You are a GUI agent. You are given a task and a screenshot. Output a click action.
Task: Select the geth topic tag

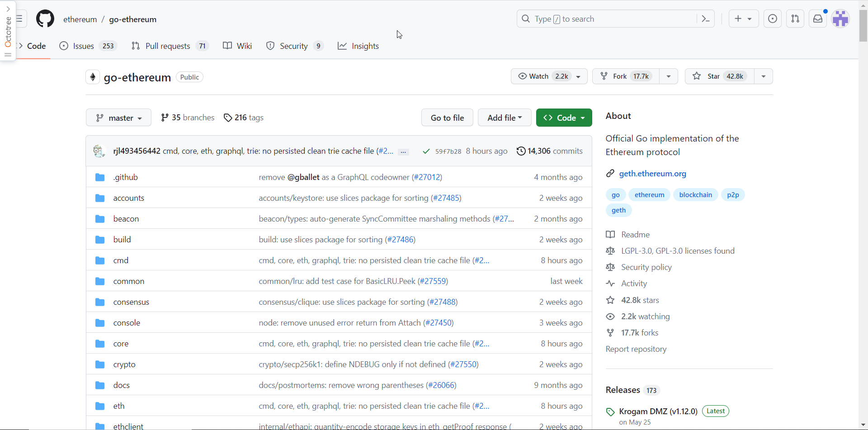(x=618, y=210)
